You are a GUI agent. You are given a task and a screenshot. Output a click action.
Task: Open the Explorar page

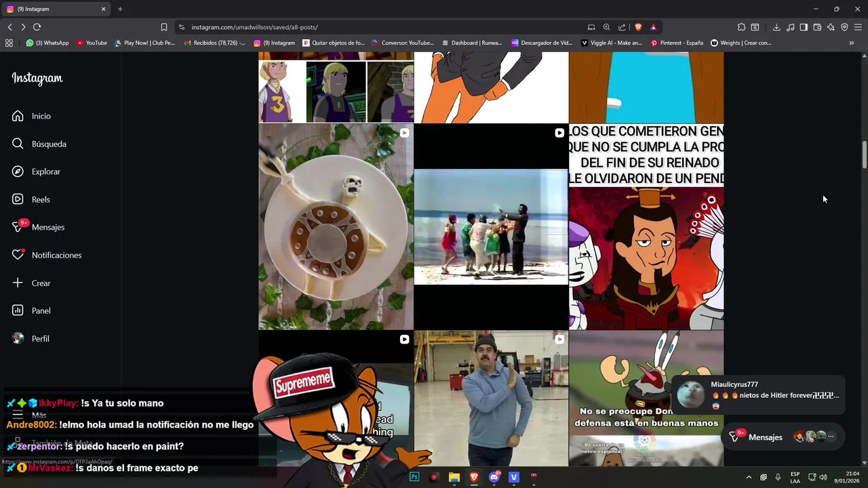click(x=37, y=171)
